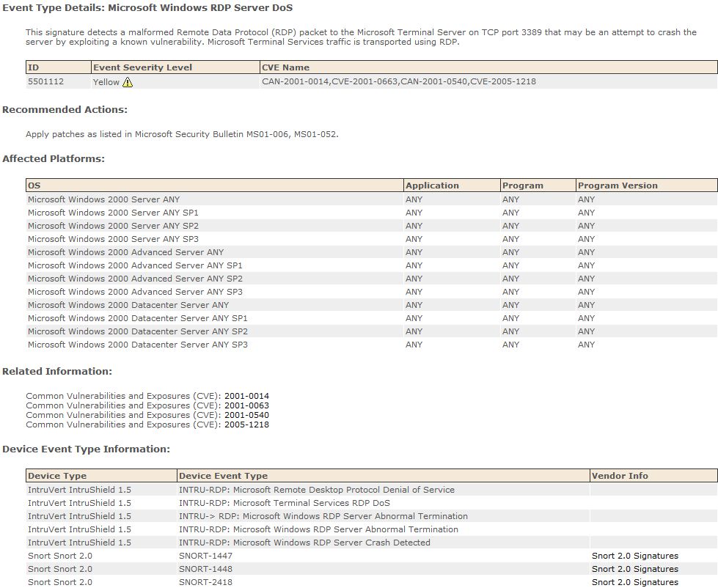Click event INTRU-> RDP Server Abnormal Termination
This screenshot has height=588, width=718.
tap(323, 516)
